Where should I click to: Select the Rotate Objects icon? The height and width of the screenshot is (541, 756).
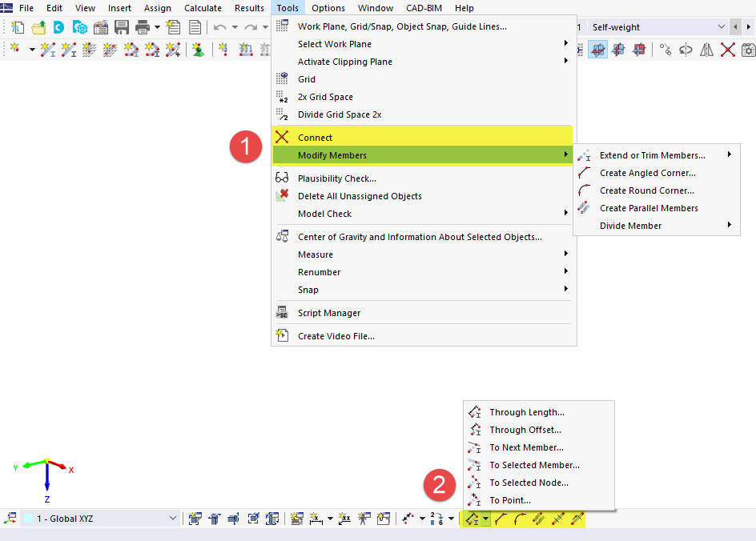(x=686, y=49)
